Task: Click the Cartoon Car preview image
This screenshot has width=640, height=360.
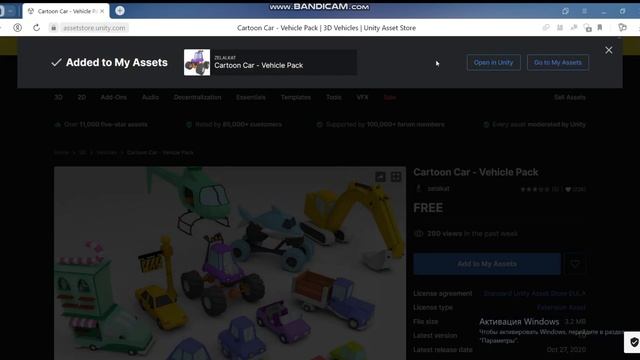Action: [230, 263]
